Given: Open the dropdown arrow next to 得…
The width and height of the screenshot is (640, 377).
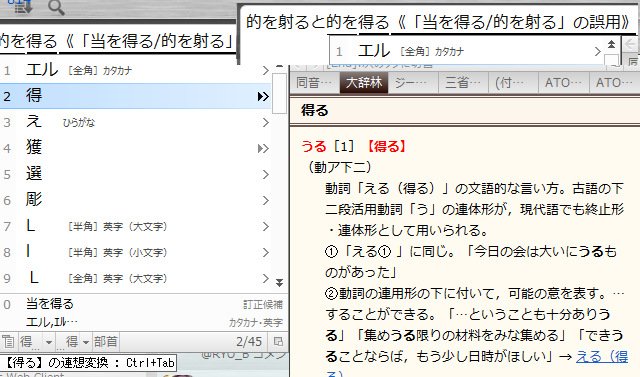Looking at the screenshot, I should click(x=49, y=342).
